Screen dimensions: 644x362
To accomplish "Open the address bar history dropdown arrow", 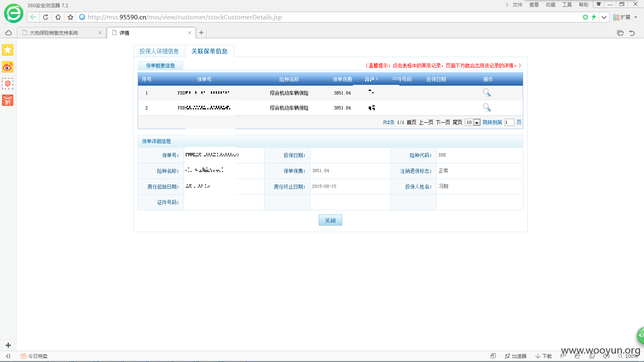I will point(604,17).
